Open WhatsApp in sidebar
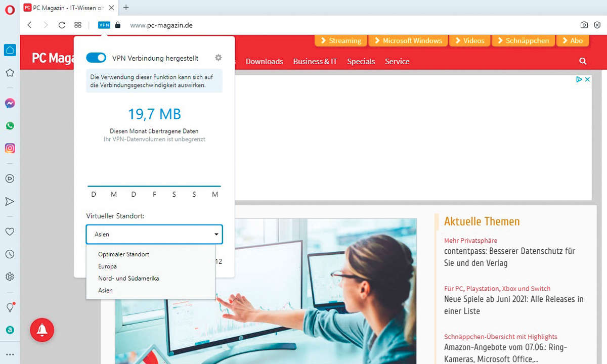 click(x=10, y=126)
